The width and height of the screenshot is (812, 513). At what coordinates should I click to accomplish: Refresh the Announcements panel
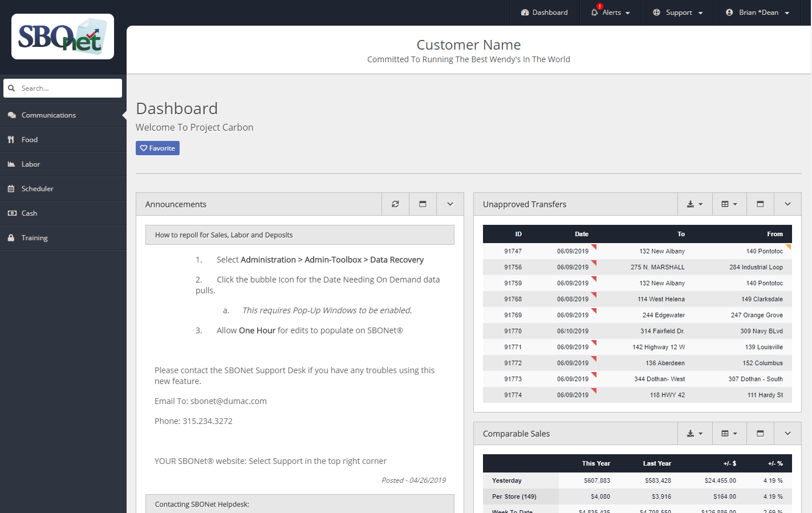pos(395,204)
